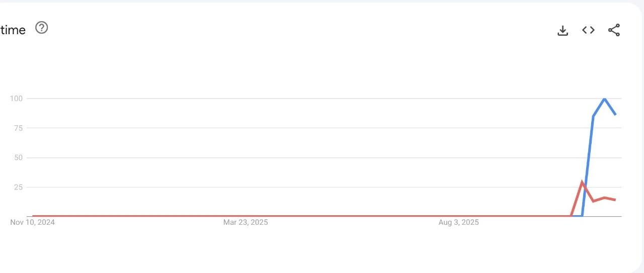Click the red line's second small bump
The height and width of the screenshot is (273, 644).
(604, 198)
